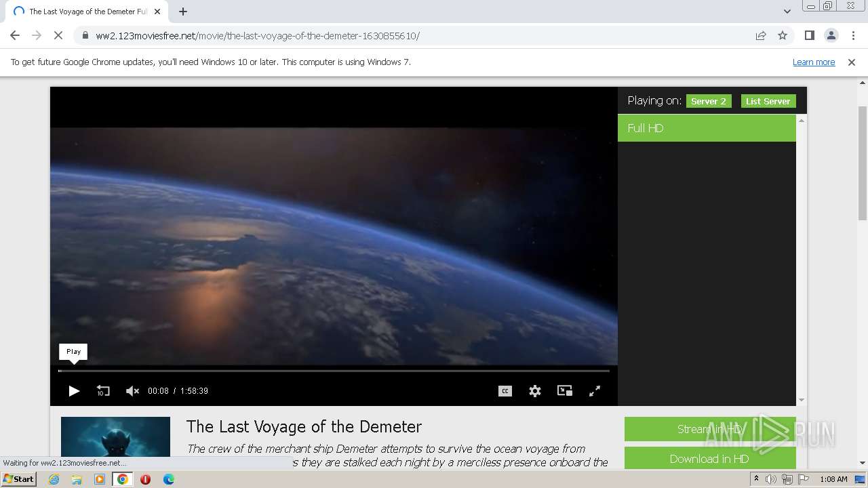Select Server 2 for playback
This screenshot has width=868, height=488.
709,101
